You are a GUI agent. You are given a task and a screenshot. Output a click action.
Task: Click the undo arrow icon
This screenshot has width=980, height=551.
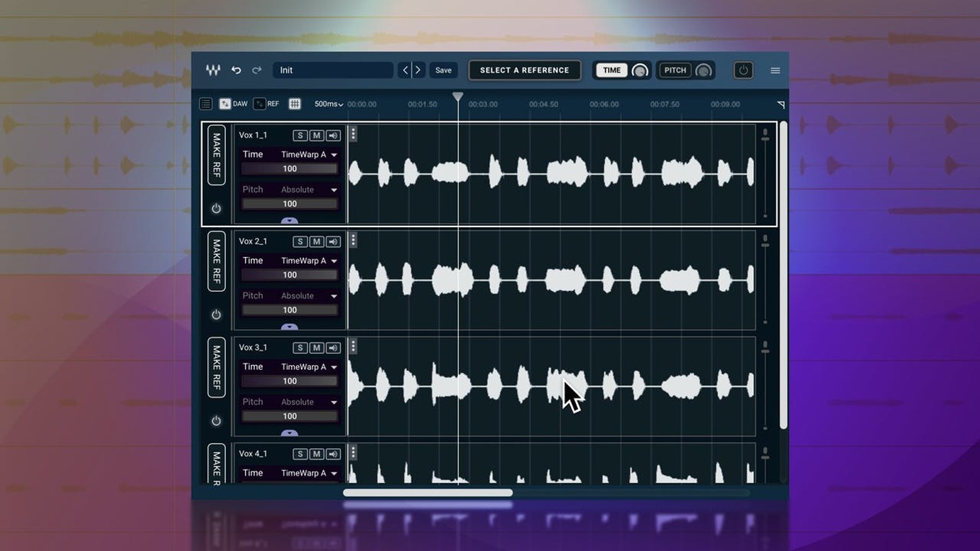point(237,70)
